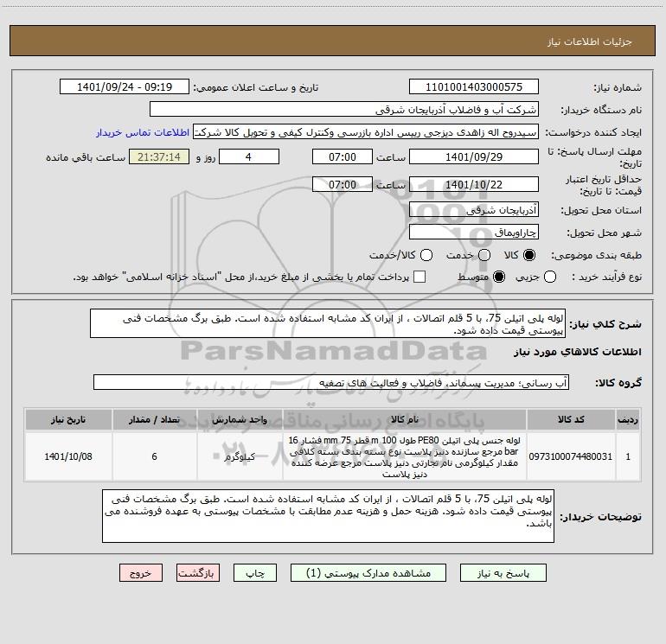Click the response deadline date 1401/09/29
The height and width of the screenshot is (644, 666).
click(x=474, y=156)
